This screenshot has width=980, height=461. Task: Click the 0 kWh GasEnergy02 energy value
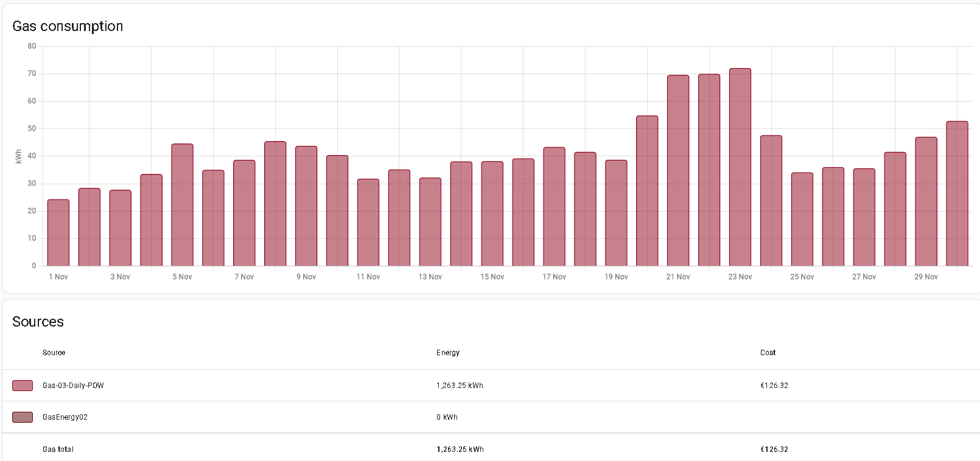(447, 417)
